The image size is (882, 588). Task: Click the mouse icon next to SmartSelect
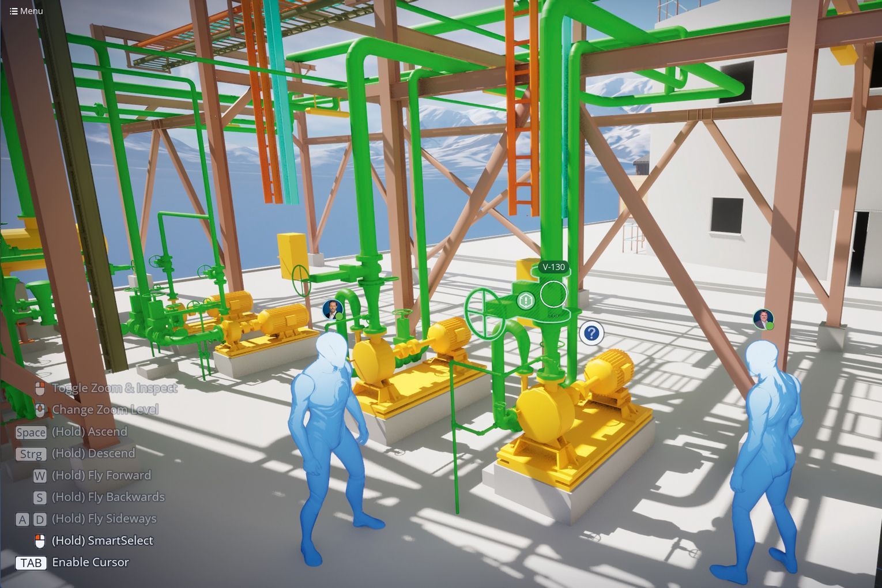(40, 541)
